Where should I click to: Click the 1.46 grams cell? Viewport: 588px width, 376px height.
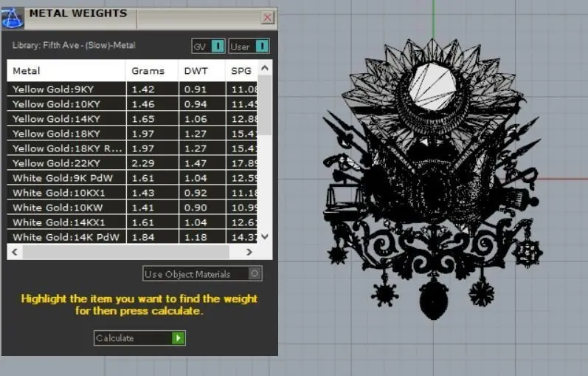click(152, 104)
